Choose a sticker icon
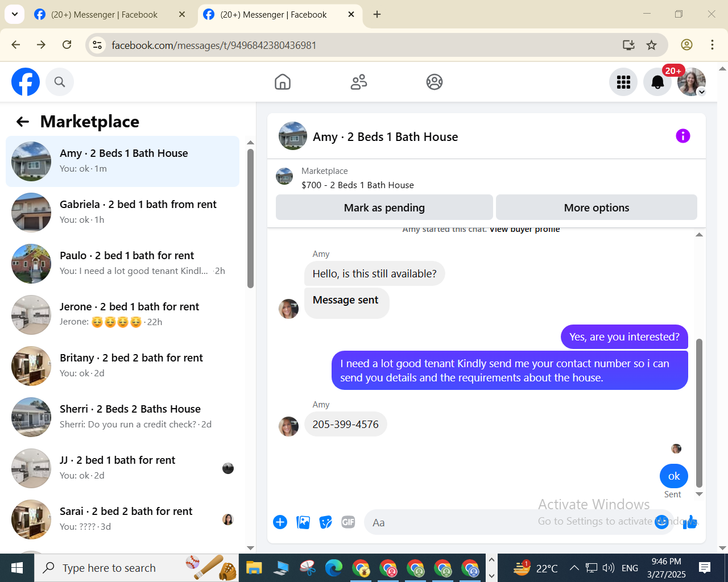728x582 pixels. point(325,522)
